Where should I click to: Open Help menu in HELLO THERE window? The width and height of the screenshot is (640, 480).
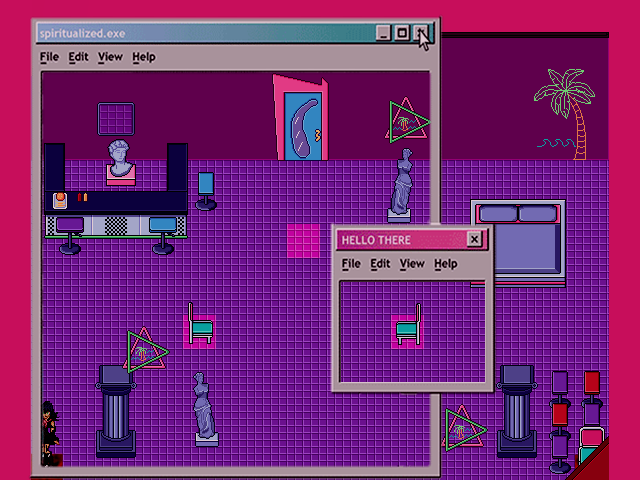(446, 264)
